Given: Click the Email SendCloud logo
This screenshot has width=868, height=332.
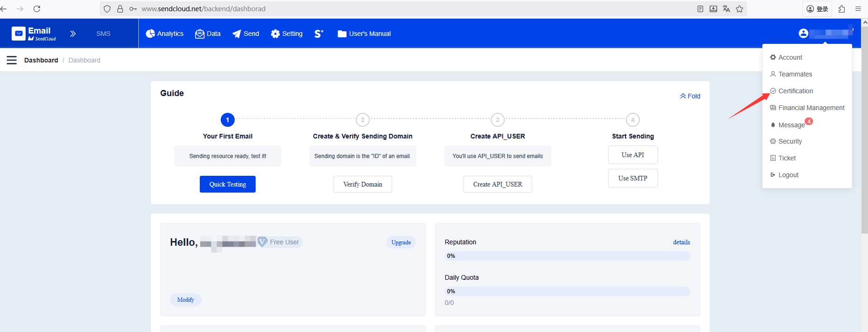Looking at the screenshot, I should (34, 34).
